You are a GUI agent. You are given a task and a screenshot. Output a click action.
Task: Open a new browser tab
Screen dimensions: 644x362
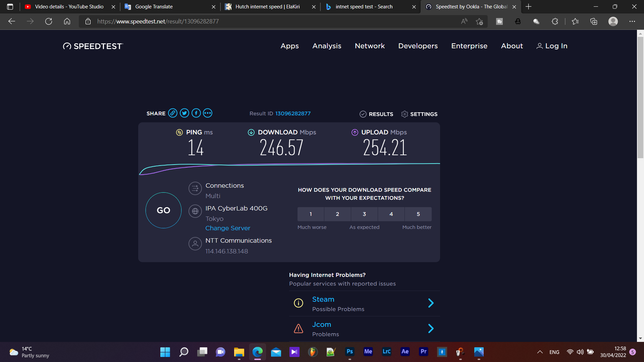529,7
